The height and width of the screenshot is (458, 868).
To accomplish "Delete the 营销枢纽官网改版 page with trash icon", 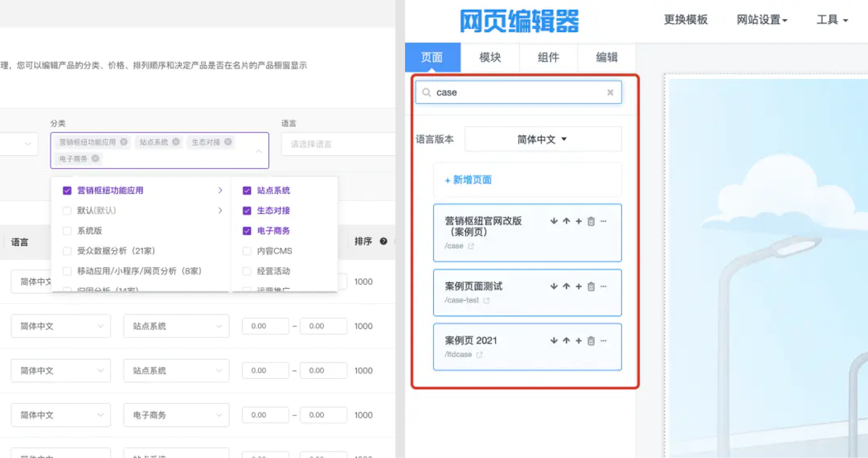I will 591,221.
